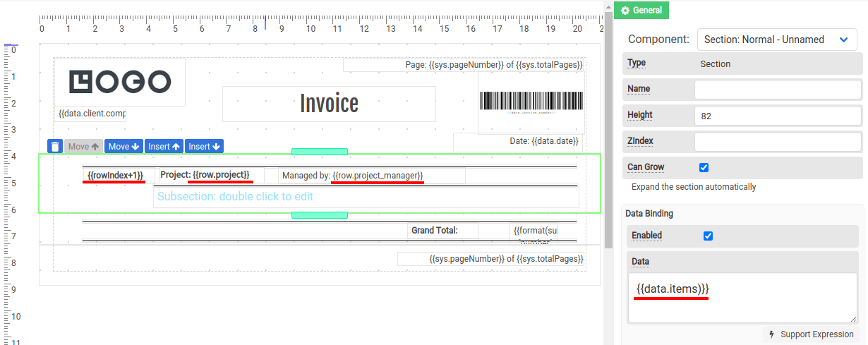Click the Subsection double click to edit area
The width and height of the screenshot is (868, 345).
point(366,197)
